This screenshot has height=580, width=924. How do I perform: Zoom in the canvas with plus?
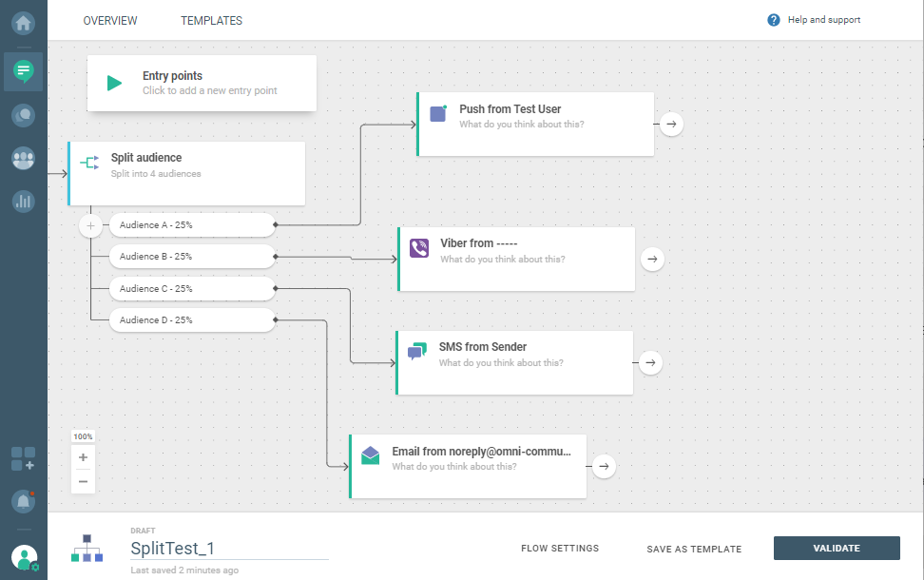(83, 457)
